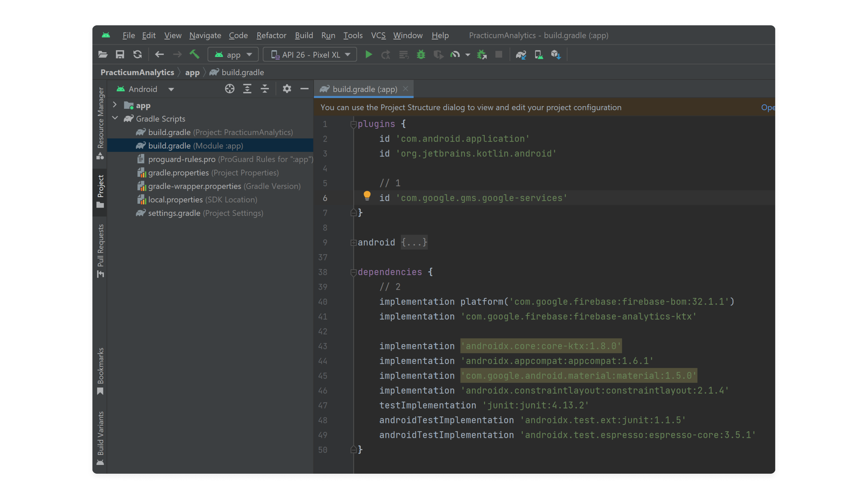Viewport: 868px width, 499px height.
Task: Toggle the Bookmarks side panel
Action: point(100,371)
